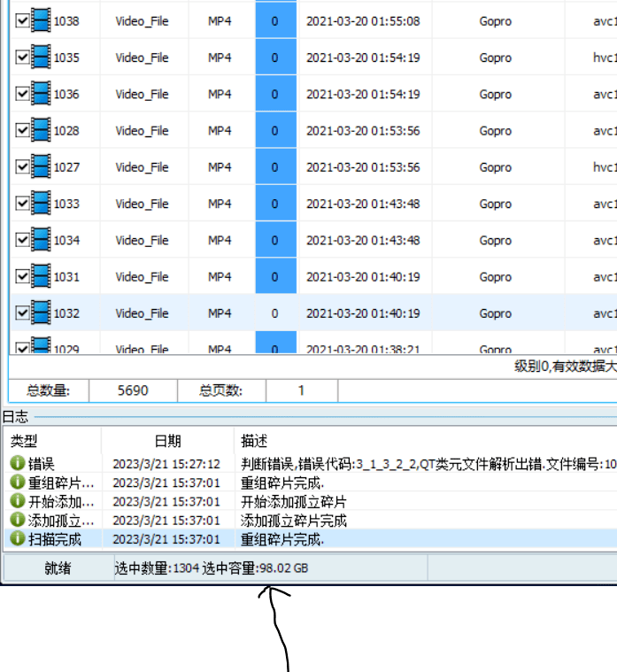This screenshot has height=672, width=617.
Task: Toggle the checkbox for file 1034
Action: click(23, 240)
